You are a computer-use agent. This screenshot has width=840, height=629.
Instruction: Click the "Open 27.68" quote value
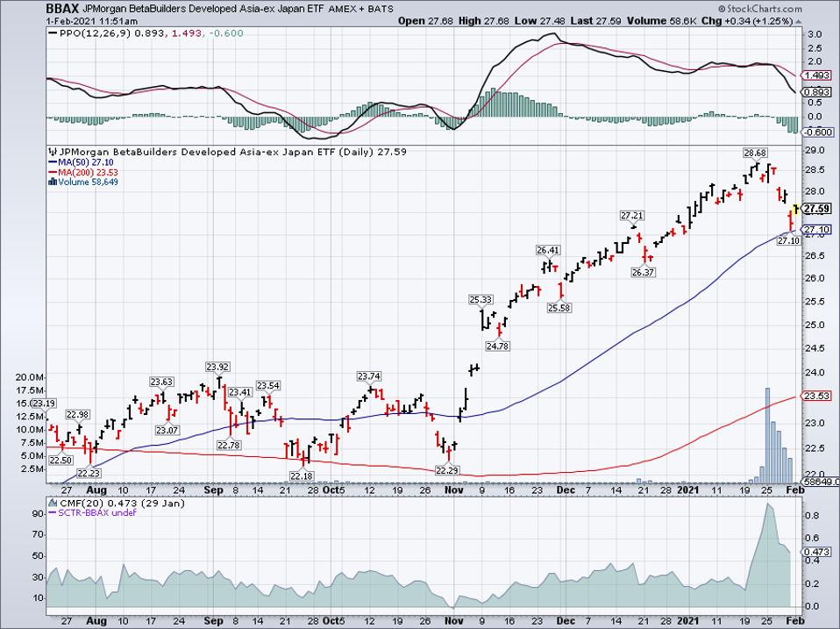tap(425, 21)
